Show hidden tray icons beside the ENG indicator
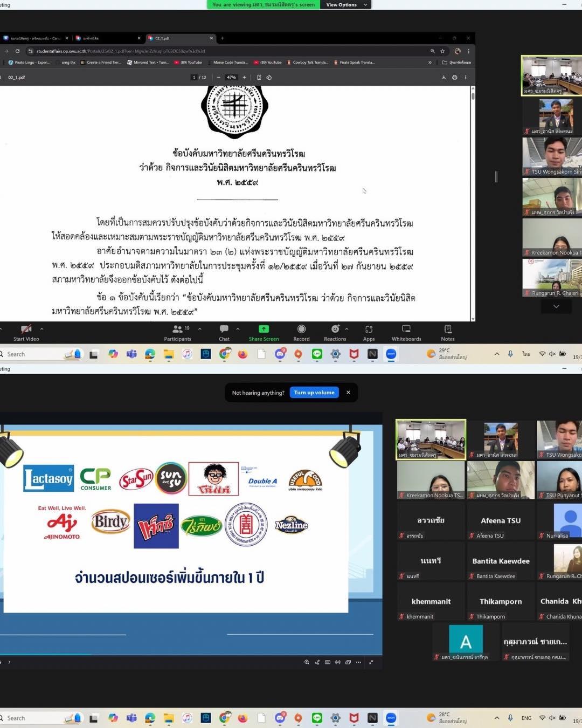 496,718
